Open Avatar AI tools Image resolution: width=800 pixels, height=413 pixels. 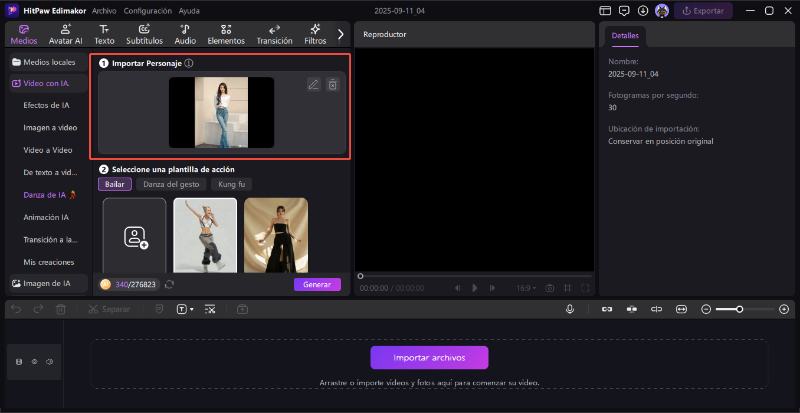(x=65, y=35)
